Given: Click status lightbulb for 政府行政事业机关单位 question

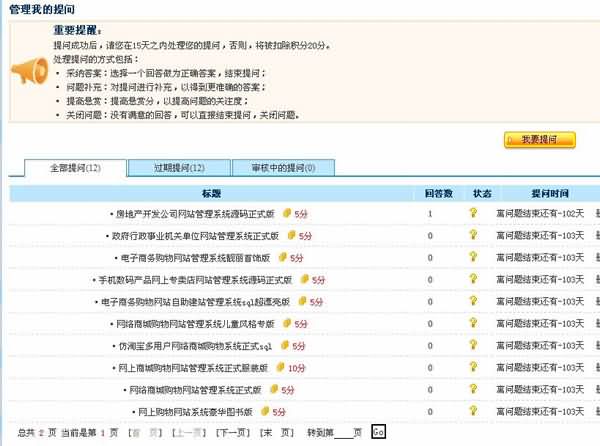Looking at the screenshot, I should (x=473, y=235).
